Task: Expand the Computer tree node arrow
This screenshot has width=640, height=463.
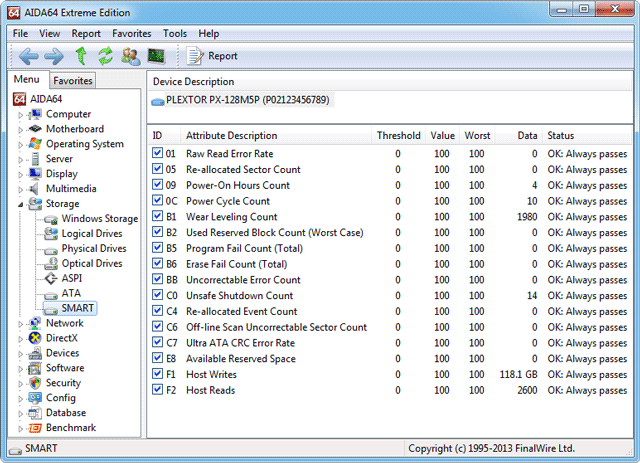Action: 20,115
